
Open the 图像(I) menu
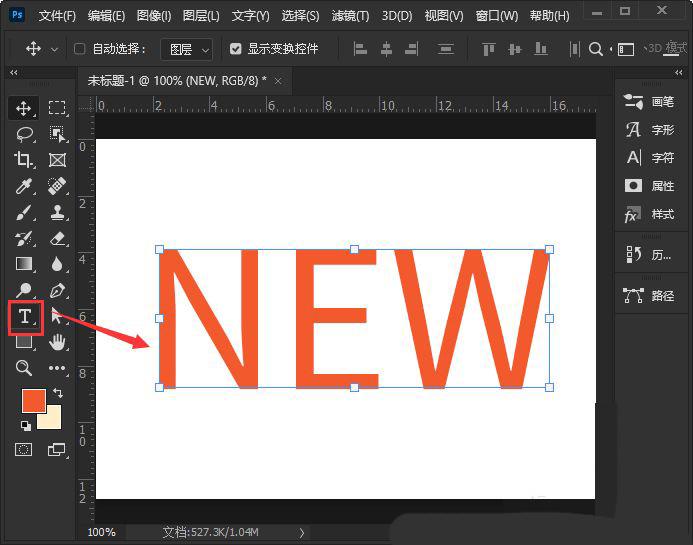coord(154,16)
